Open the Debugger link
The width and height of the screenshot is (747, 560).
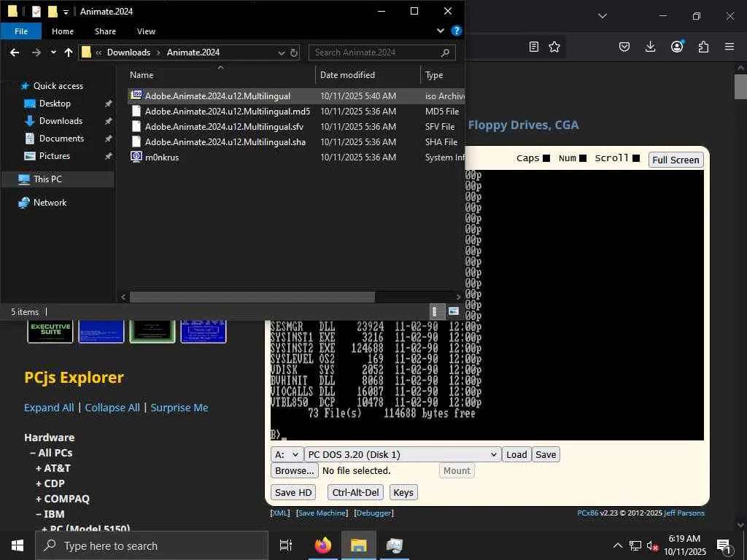pos(374,513)
